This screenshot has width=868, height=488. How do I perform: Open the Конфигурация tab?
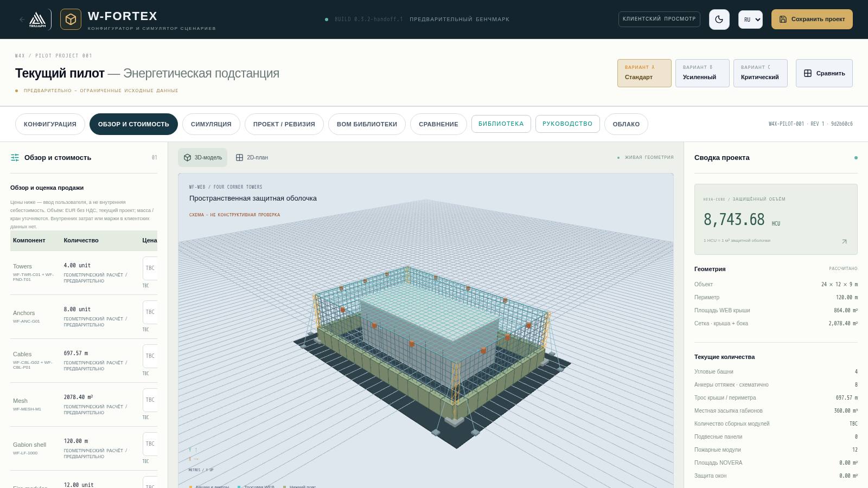click(x=50, y=124)
